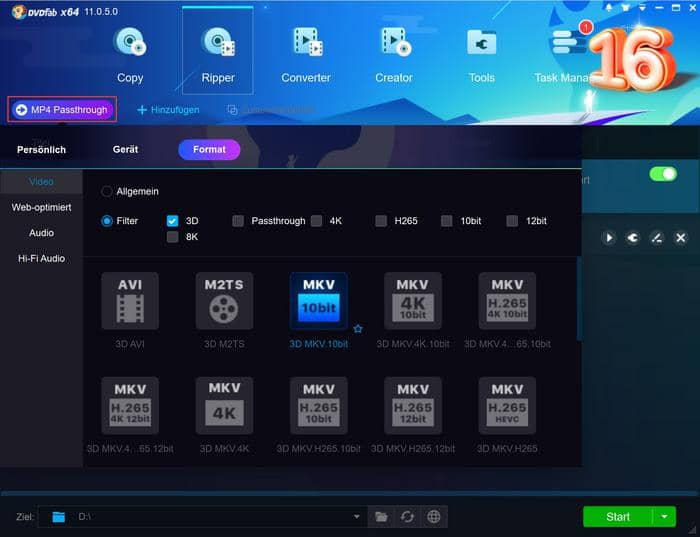Screen dimensions: 700x537
Task: Check the 8K filter checkbox
Action: point(172,237)
